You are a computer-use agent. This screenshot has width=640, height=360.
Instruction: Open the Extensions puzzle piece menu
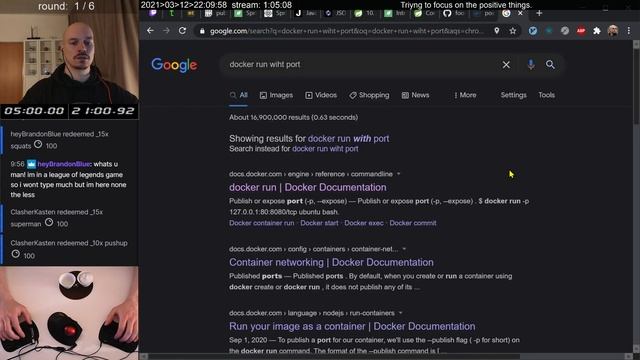[x=597, y=31]
